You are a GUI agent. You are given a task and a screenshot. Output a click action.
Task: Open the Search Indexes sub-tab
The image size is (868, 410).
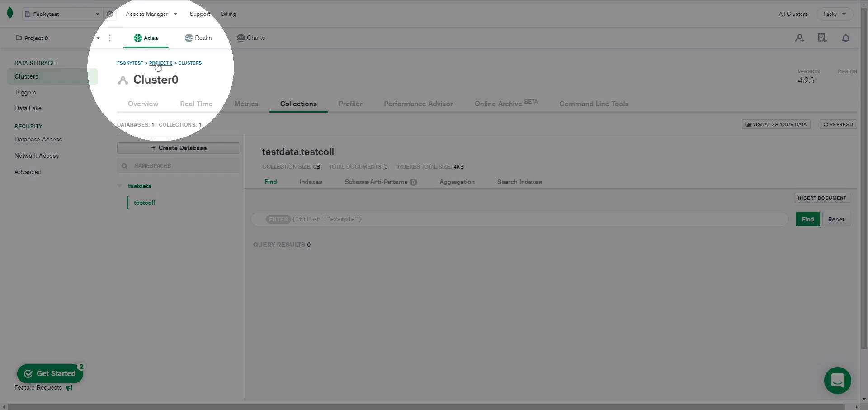tap(519, 182)
